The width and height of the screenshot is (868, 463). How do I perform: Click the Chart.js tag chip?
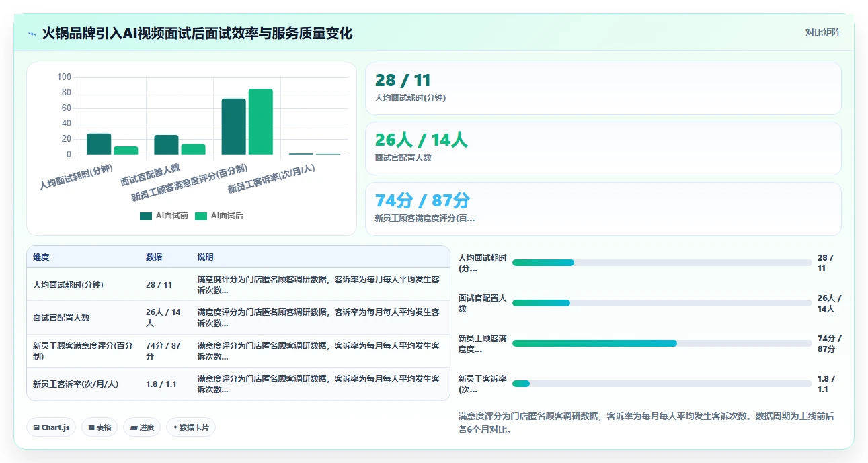tap(51, 427)
